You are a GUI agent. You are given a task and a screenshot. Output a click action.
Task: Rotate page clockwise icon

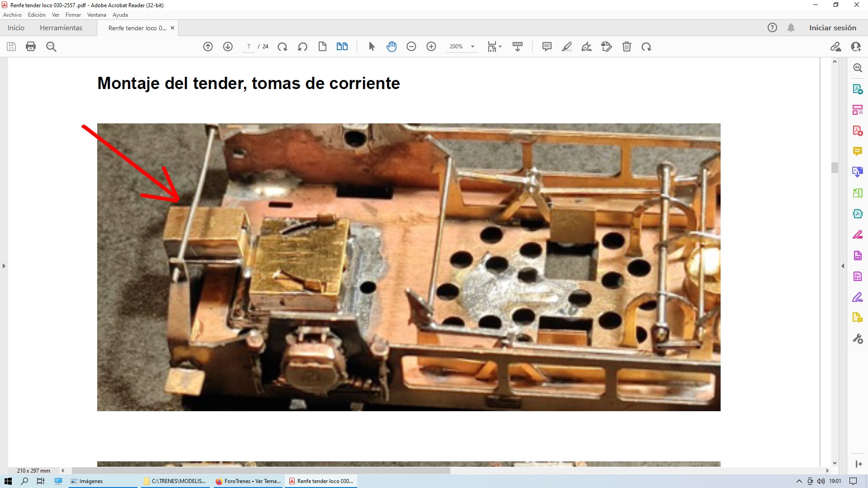(283, 47)
